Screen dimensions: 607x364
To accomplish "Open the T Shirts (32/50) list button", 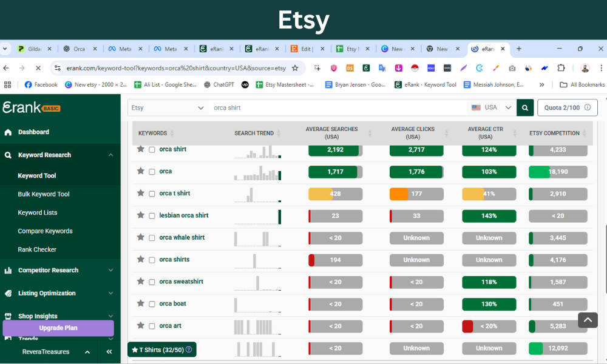I will point(162,349).
